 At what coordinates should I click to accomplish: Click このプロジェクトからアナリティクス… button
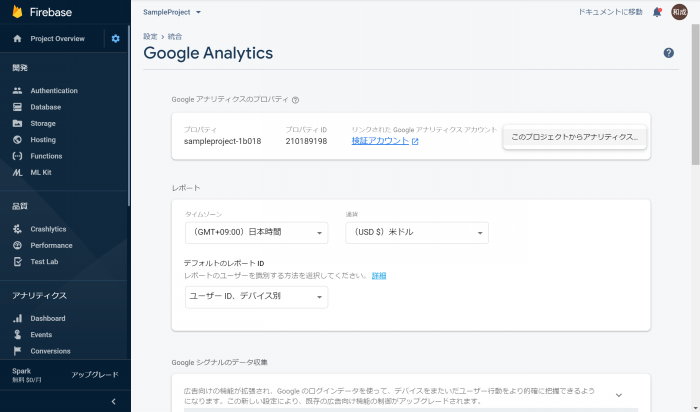click(x=575, y=137)
